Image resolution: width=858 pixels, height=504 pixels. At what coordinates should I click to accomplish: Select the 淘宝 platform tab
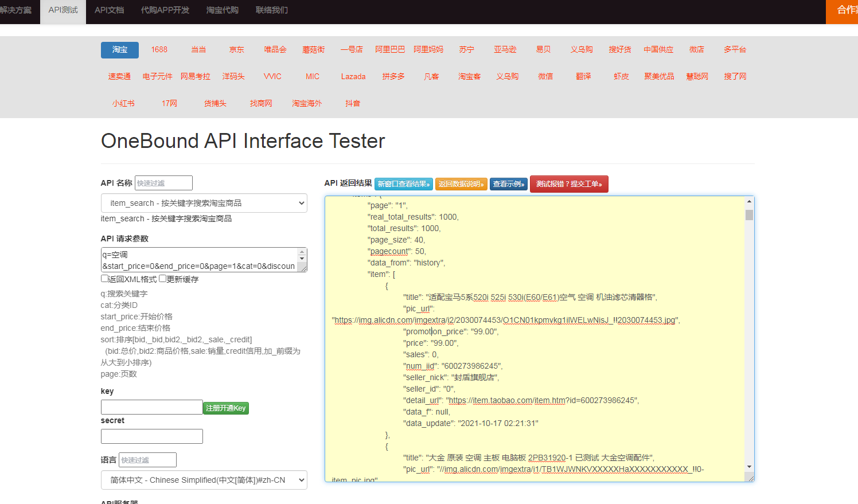click(x=120, y=50)
